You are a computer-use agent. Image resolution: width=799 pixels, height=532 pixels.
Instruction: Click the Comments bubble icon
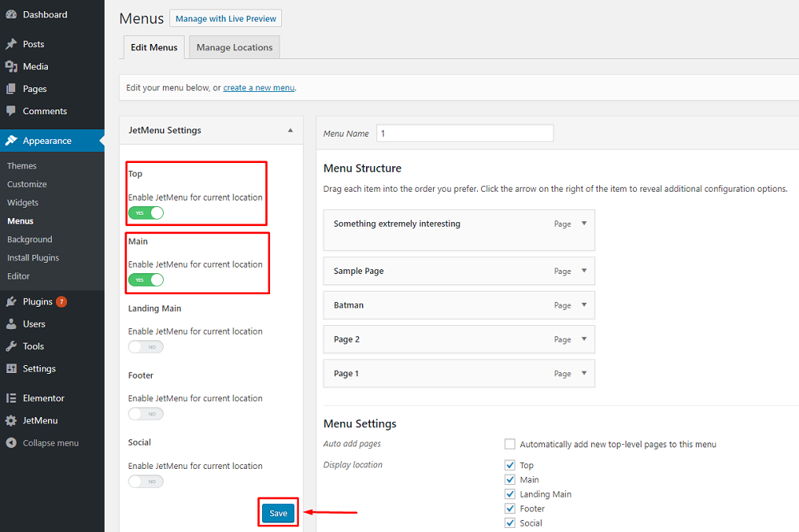tap(11, 111)
